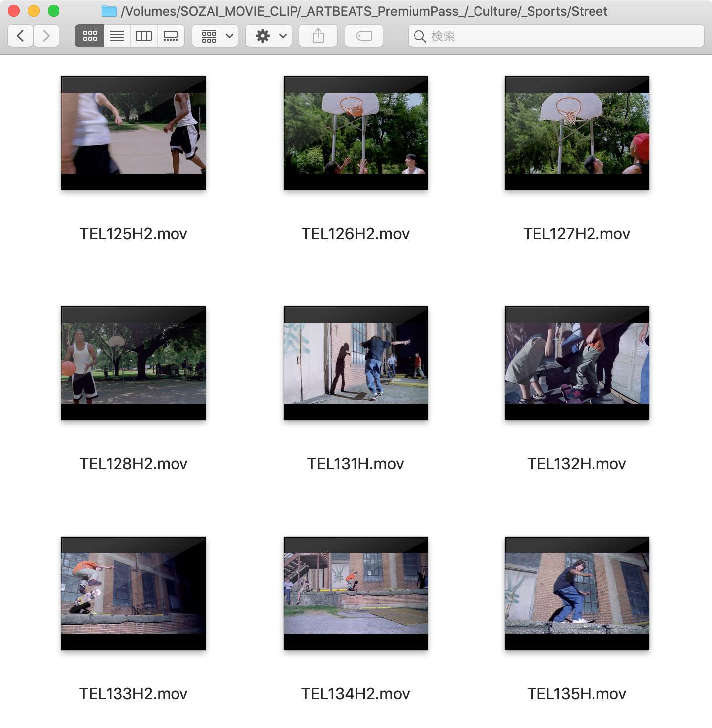Click the Share toolbar button
712x728 pixels.
click(x=318, y=36)
